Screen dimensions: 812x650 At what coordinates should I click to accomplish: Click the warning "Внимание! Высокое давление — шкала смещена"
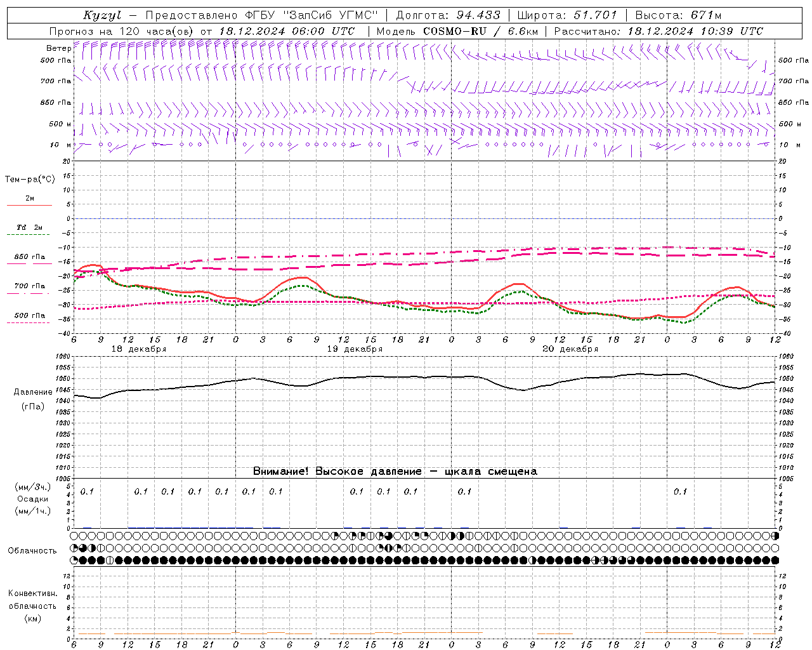(x=395, y=472)
